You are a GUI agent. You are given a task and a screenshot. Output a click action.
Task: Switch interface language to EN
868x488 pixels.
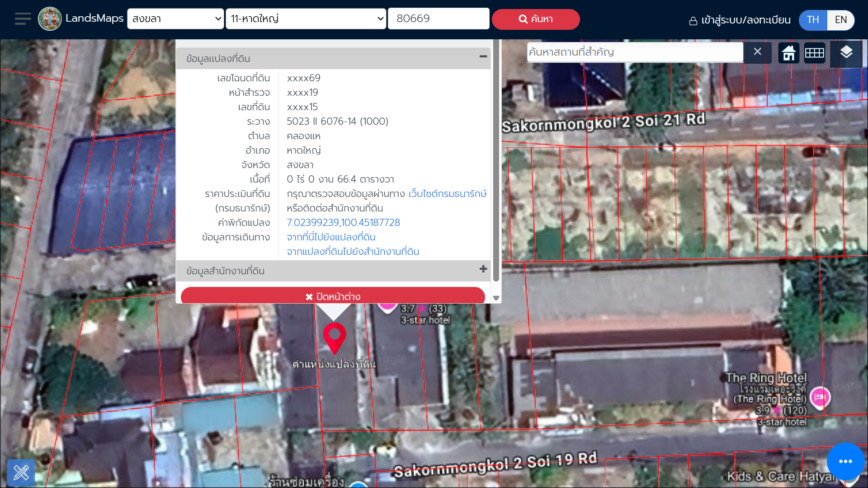click(x=840, y=20)
